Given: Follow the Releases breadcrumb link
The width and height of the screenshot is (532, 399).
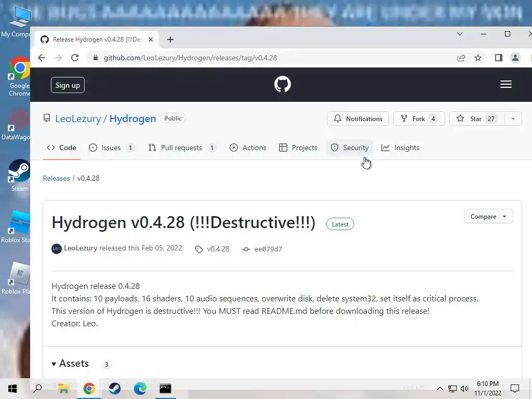Looking at the screenshot, I should (56, 178).
